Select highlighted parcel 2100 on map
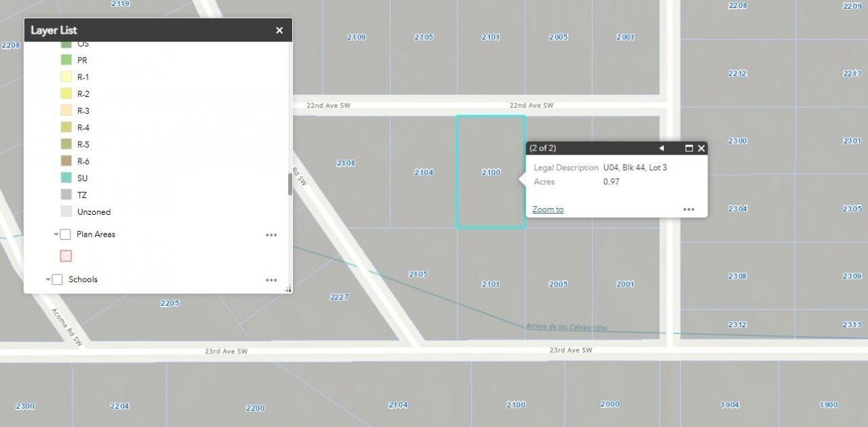Image resolution: width=868 pixels, height=427 pixels. [x=491, y=172]
